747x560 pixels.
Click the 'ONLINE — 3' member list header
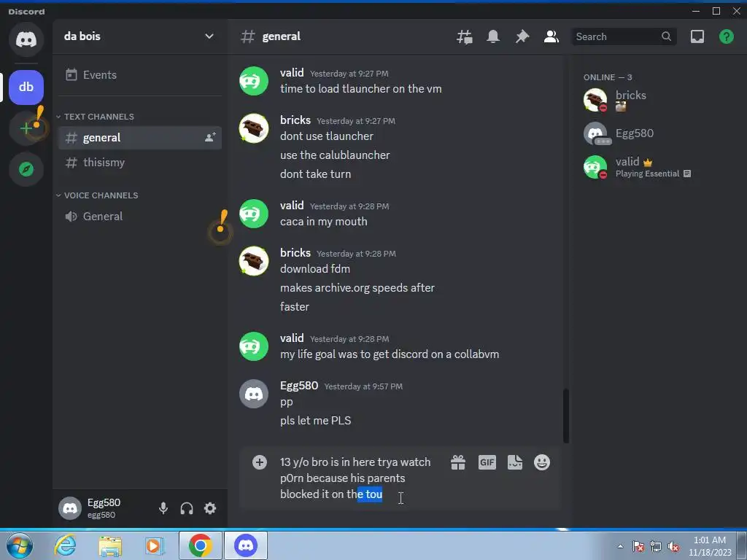pyautogui.click(x=608, y=77)
